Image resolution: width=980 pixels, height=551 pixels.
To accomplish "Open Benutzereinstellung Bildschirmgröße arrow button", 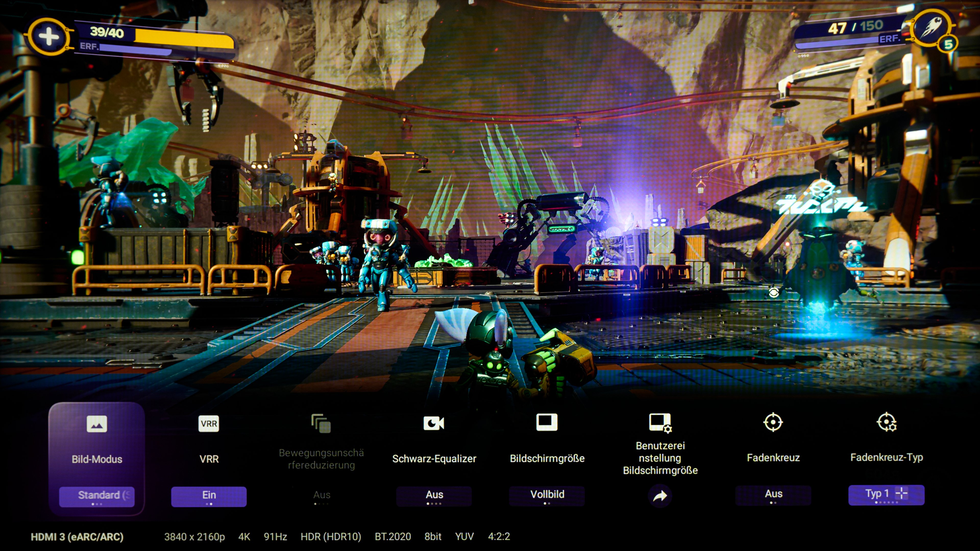I will [660, 495].
